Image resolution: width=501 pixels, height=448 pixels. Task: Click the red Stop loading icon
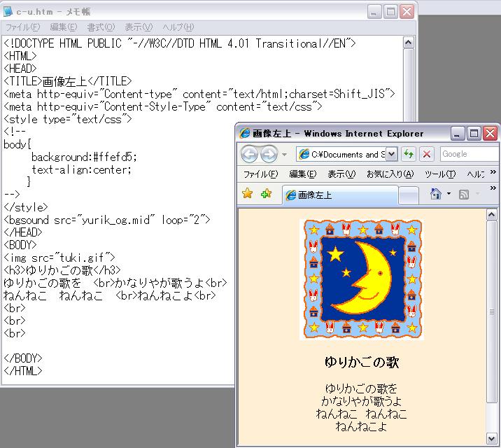coord(427,154)
